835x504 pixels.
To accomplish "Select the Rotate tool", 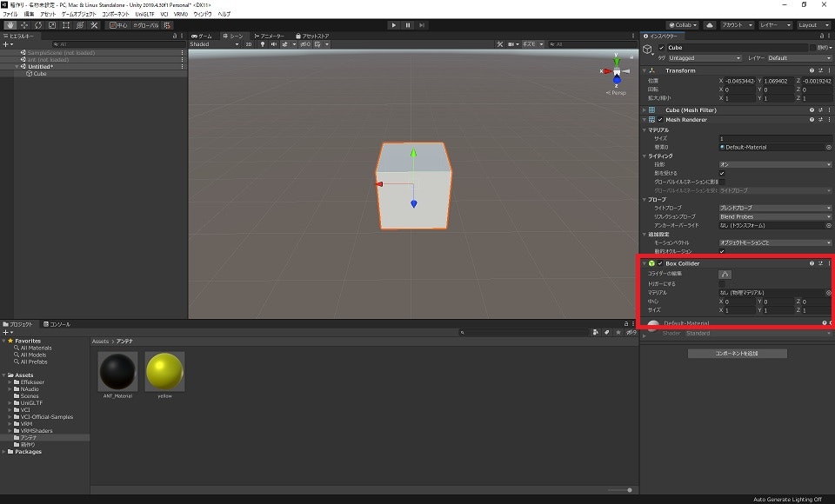I will [x=37, y=25].
